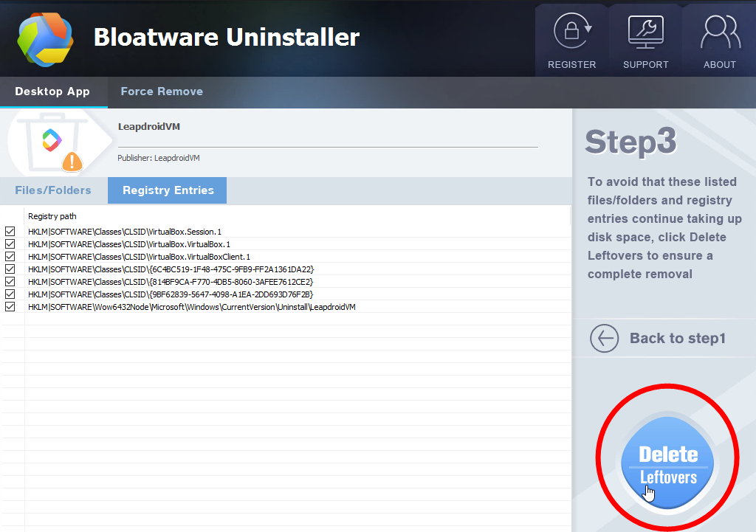
Task: Select the HKLM VirtualBox.VirtualBox.1 path text
Action: click(x=129, y=244)
